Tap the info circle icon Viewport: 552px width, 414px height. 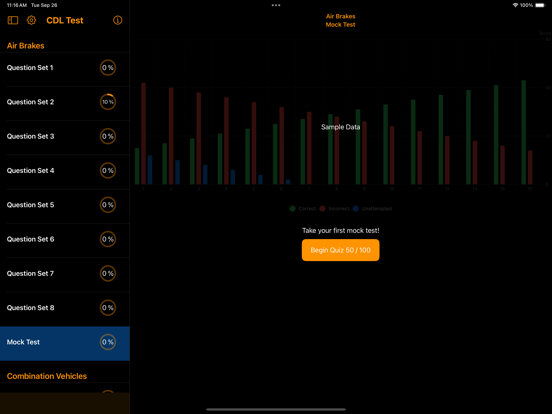tap(118, 20)
